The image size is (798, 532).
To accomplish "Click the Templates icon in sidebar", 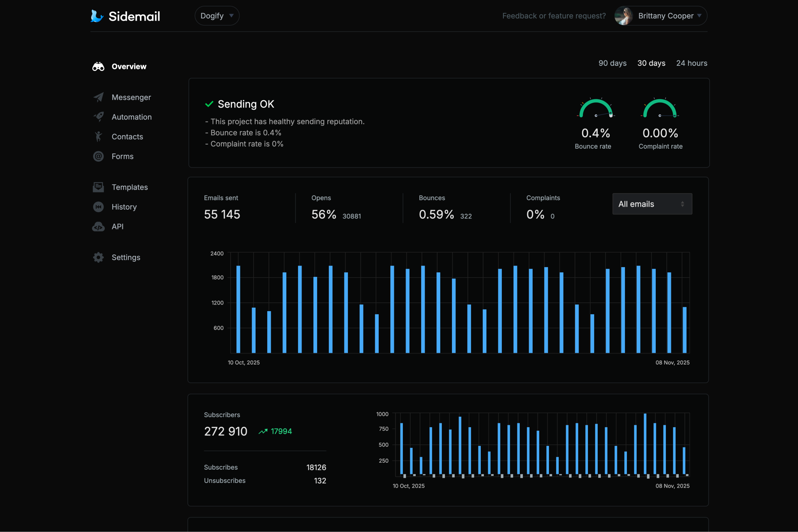I will 98,187.
